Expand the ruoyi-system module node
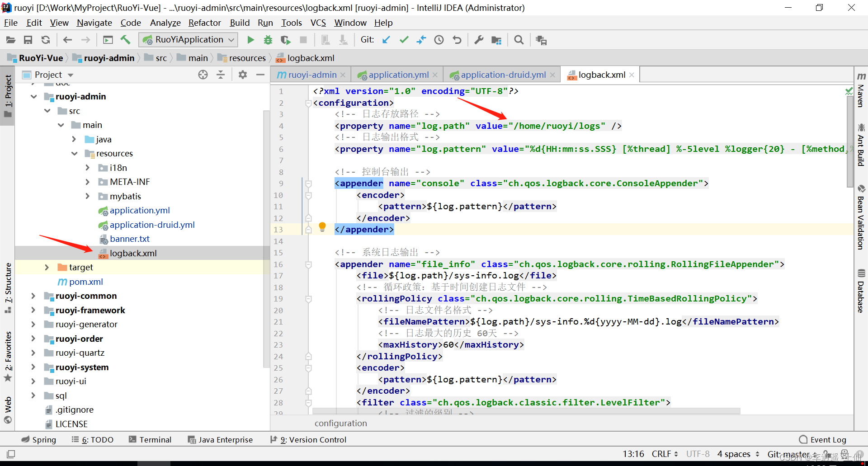 coord(33,367)
